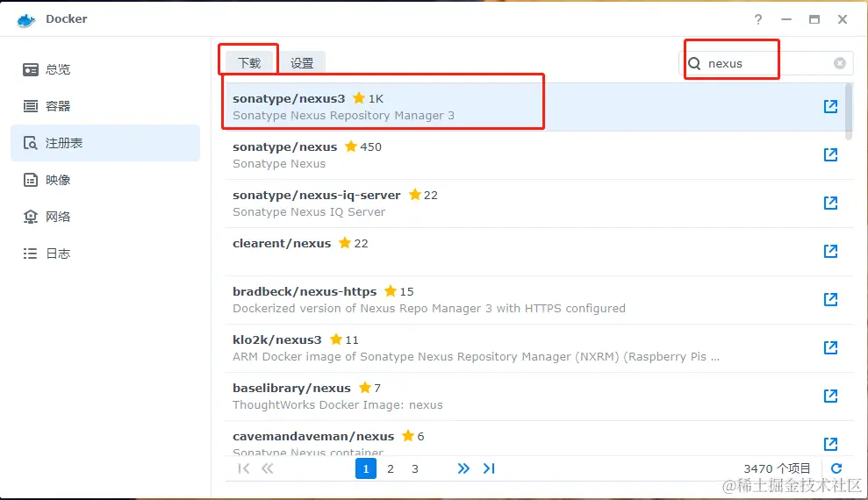Go to the next results page
This screenshot has width=868, height=500.
(463, 468)
